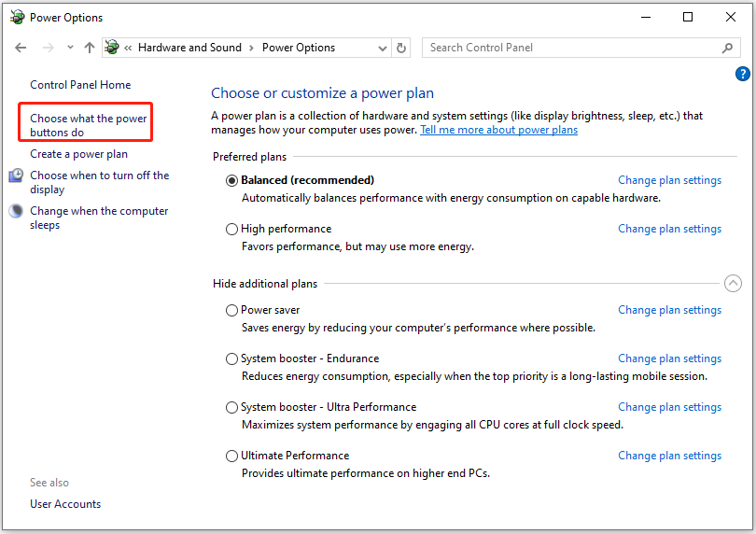Select the Power saver plan
Viewport: 756px width, 534px height.
pos(231,310)
